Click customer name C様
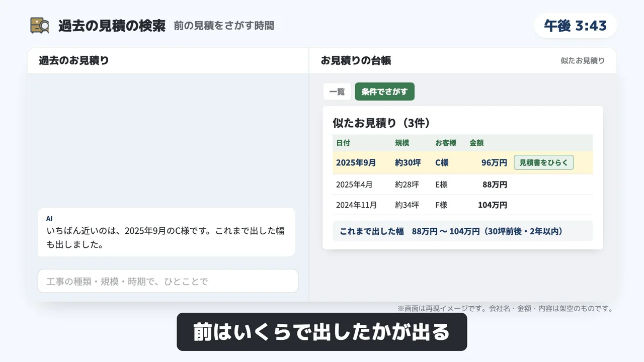644x362 pixels. (442, 163)
